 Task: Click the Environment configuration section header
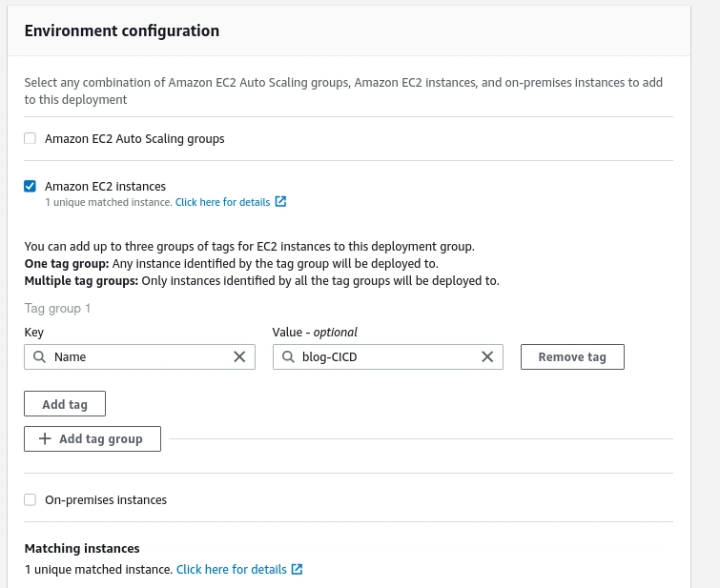122,30
